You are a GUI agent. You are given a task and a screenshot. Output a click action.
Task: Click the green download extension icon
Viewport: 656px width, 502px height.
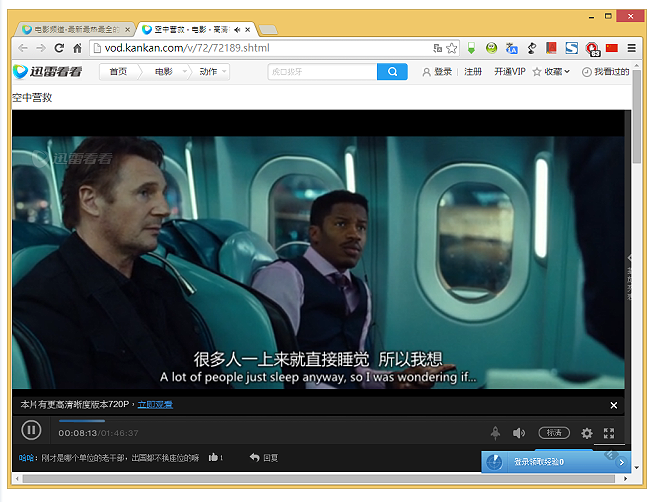472,49
